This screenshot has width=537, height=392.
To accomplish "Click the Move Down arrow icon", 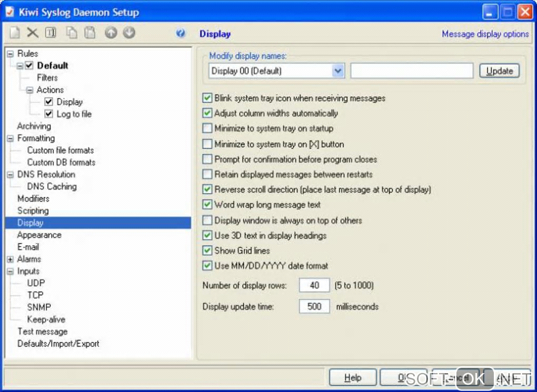I will coord(129,33).
